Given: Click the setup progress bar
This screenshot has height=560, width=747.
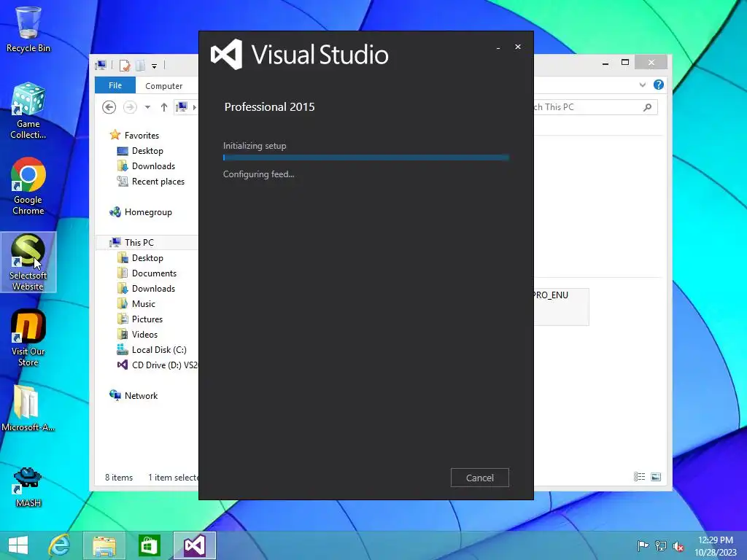Looking at the screenshot, I should click(x=366, y=157).
